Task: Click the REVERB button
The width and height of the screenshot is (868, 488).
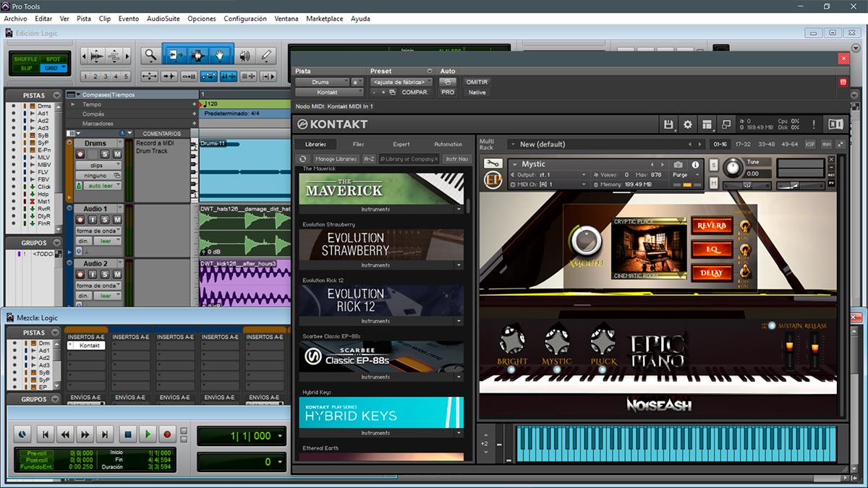Action: [711, 226]
